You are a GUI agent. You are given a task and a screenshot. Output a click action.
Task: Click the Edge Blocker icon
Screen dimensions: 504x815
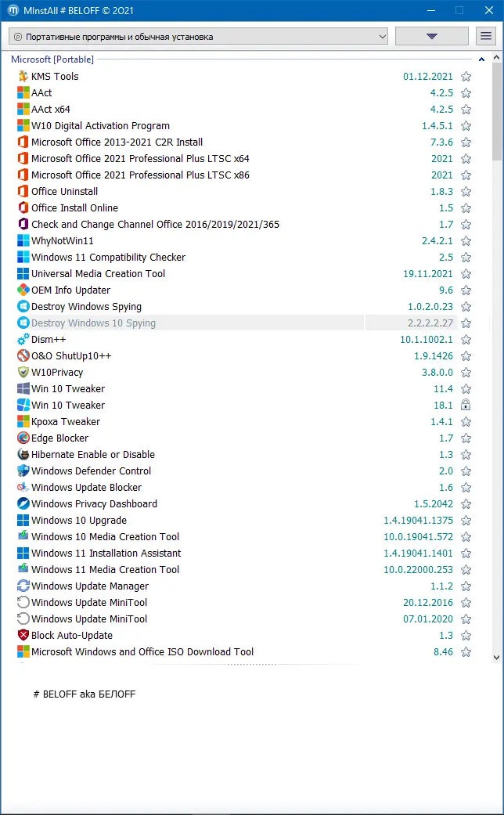click(23, 438)
